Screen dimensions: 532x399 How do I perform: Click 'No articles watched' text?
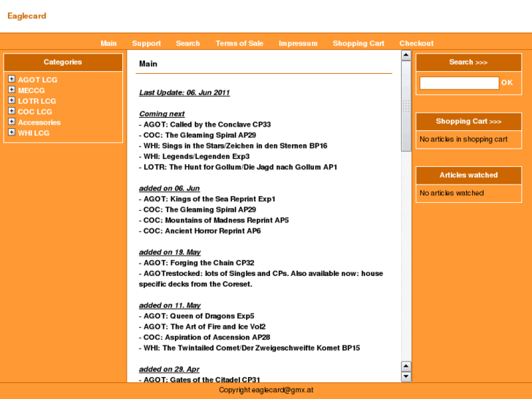point(452,193)
